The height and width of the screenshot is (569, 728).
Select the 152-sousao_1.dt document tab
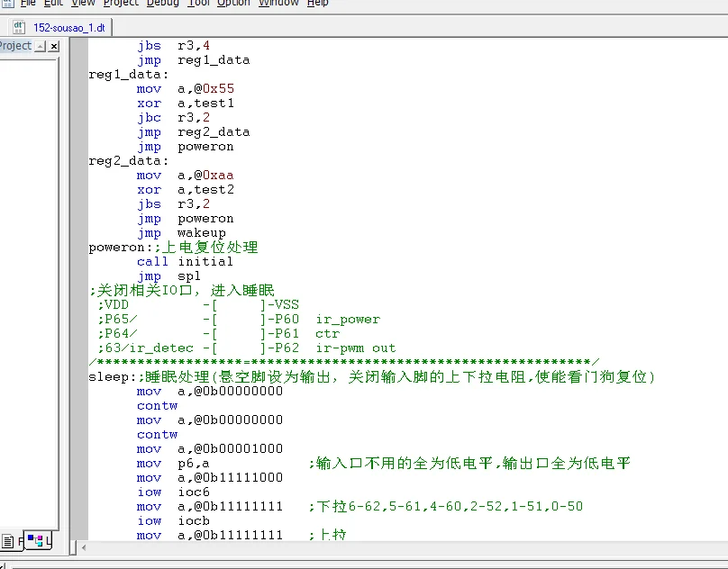[68, 28]
